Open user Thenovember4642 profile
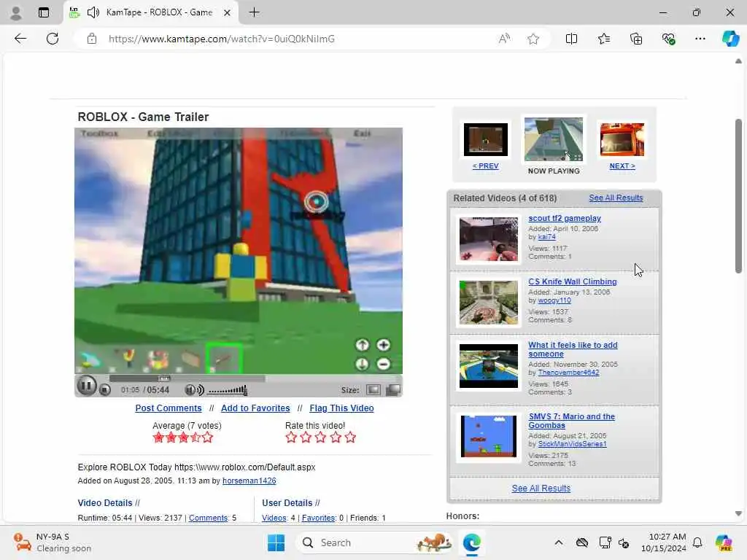 568,373
